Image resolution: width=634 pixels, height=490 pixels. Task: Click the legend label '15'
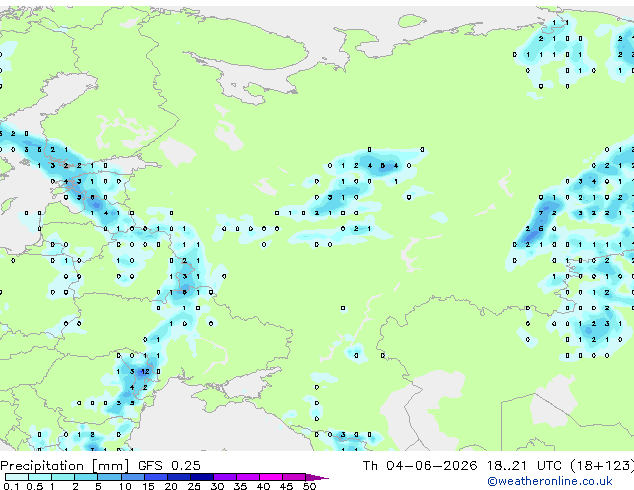click(x=148, y=486)
